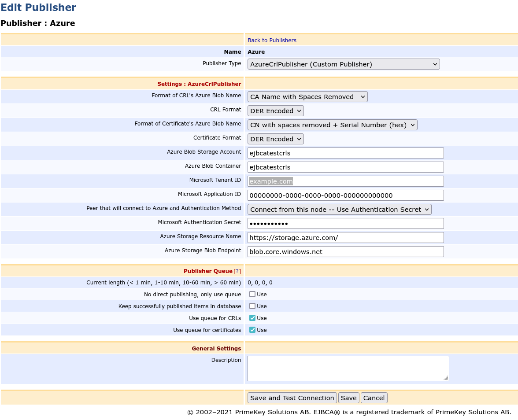Enable 'No direct publishing, only use queue'
The width and height of the screenshot is (518, 420).
[252, 294]
